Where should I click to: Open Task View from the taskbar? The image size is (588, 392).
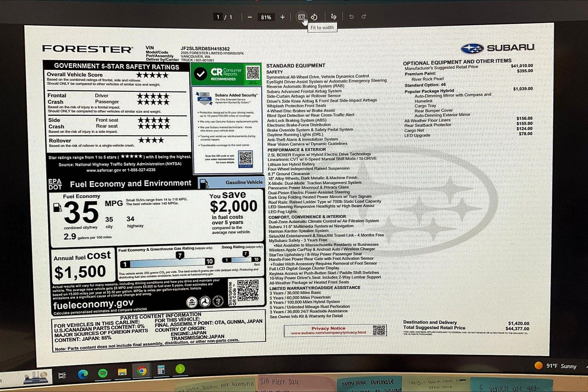pyautogui.click(x=62, y=376)
